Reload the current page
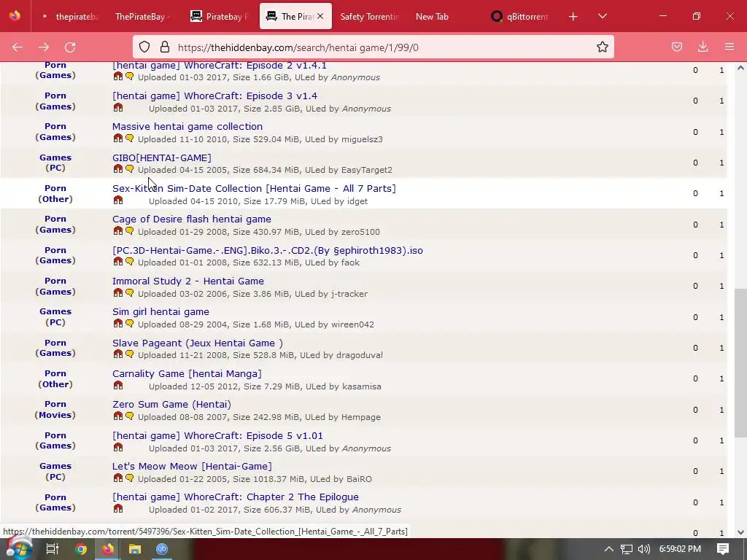747x560 pixels. 70,47
